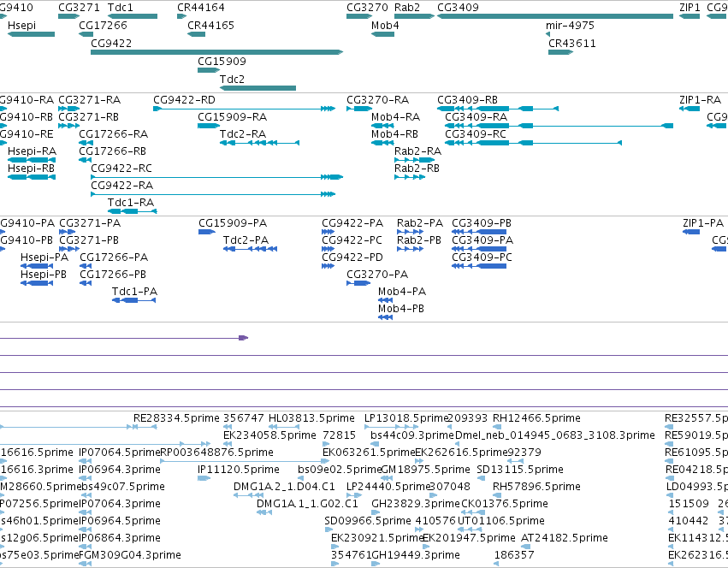Select transcript Hsepi-RB
This screenshot has width=728, height=568.
[x=32, y=177]
